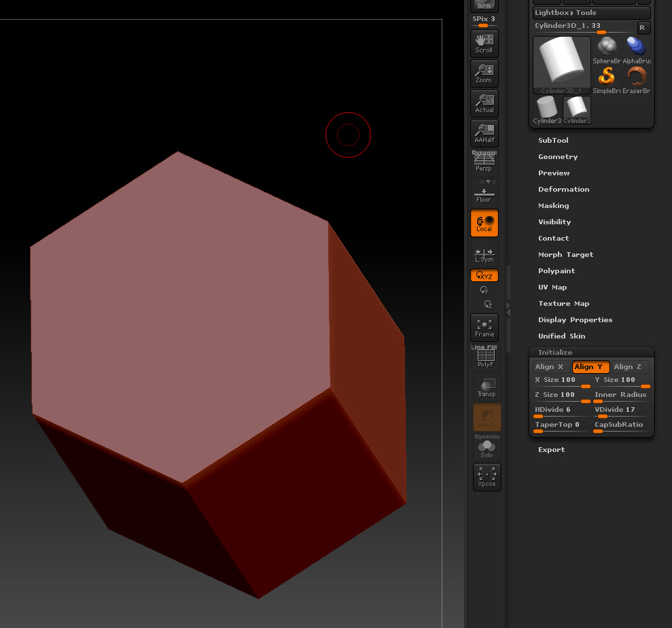Click the Align X button
672x628 pixels.
(550, 367)
